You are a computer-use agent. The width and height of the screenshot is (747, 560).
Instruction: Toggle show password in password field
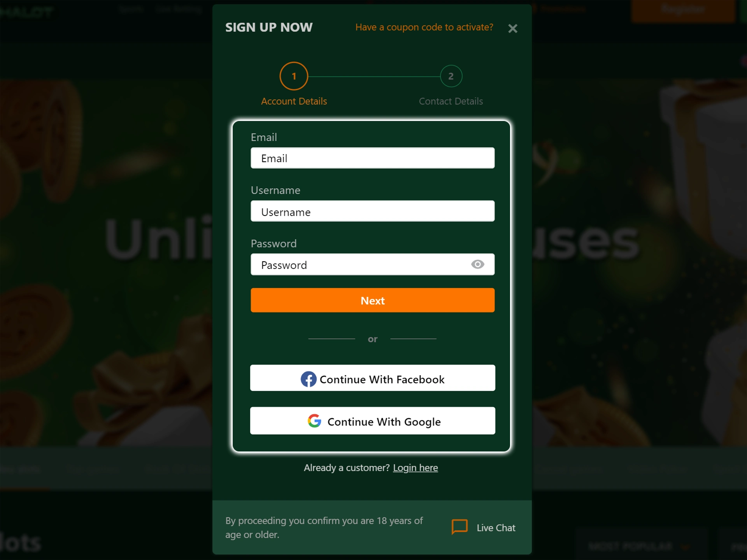click(478, 265)
